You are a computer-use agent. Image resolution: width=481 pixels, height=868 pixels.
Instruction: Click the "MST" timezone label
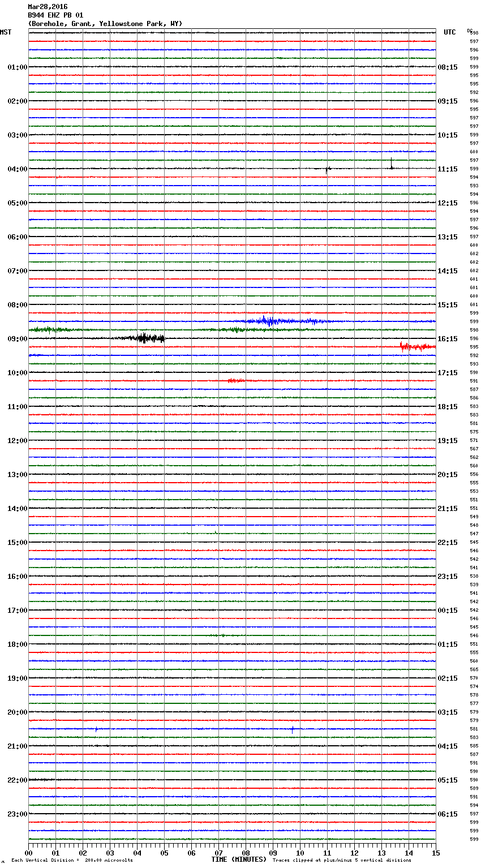pos(6,32)
